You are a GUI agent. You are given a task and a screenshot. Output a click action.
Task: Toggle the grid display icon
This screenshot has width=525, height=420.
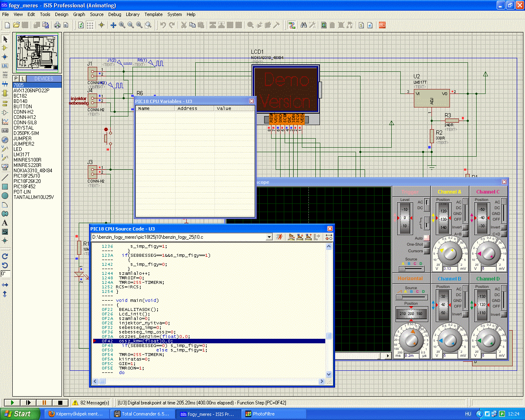(90, 25)
